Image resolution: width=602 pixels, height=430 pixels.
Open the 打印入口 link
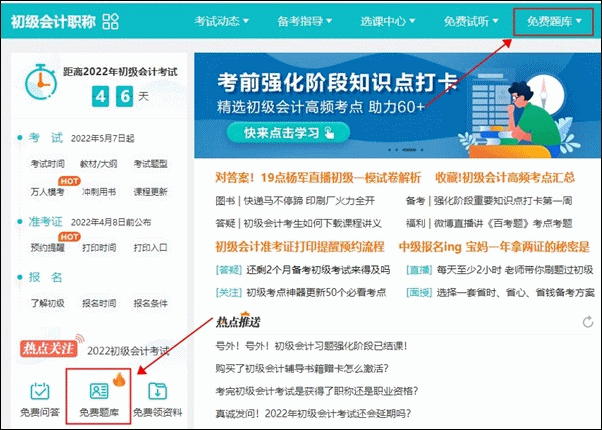coord(150,248)
